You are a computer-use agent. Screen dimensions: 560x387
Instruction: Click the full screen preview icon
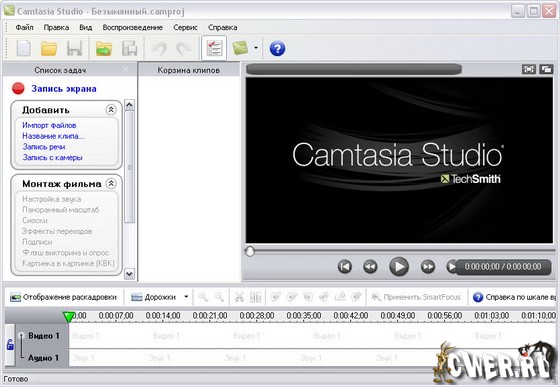pyautogui.click(x=529, y=69)
